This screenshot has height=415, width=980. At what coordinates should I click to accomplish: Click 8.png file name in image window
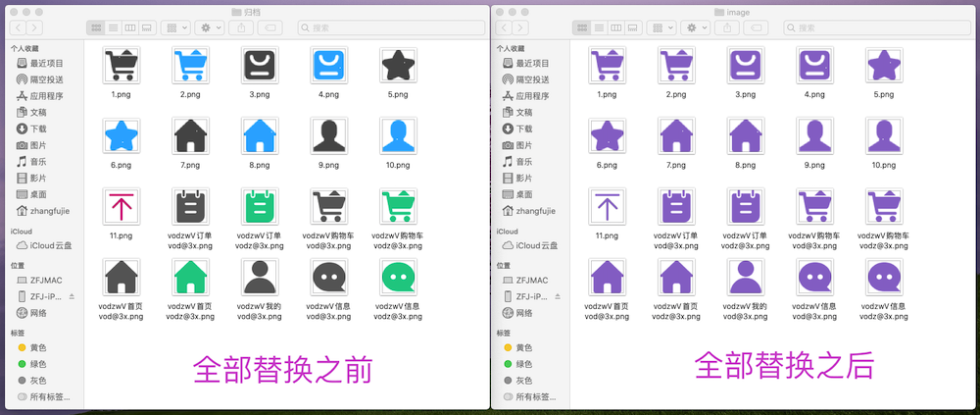[x=745, y=165]
